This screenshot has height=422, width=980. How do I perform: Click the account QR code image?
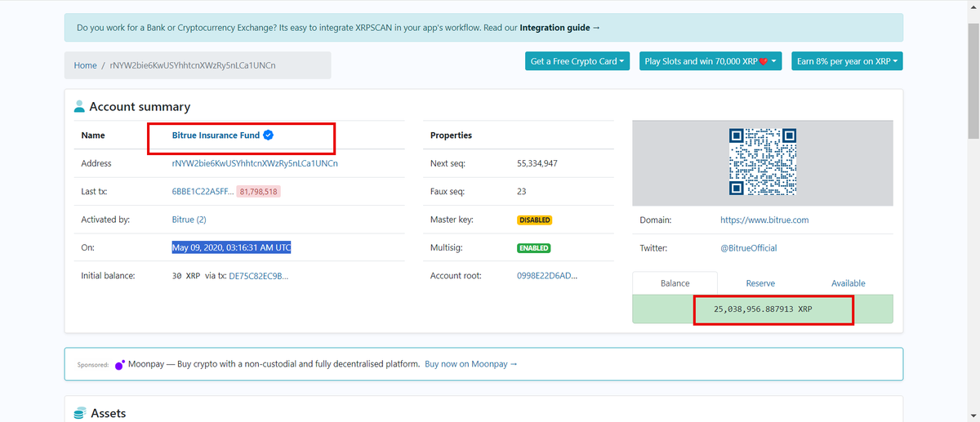pyautogui.click(x=763, y=162)
